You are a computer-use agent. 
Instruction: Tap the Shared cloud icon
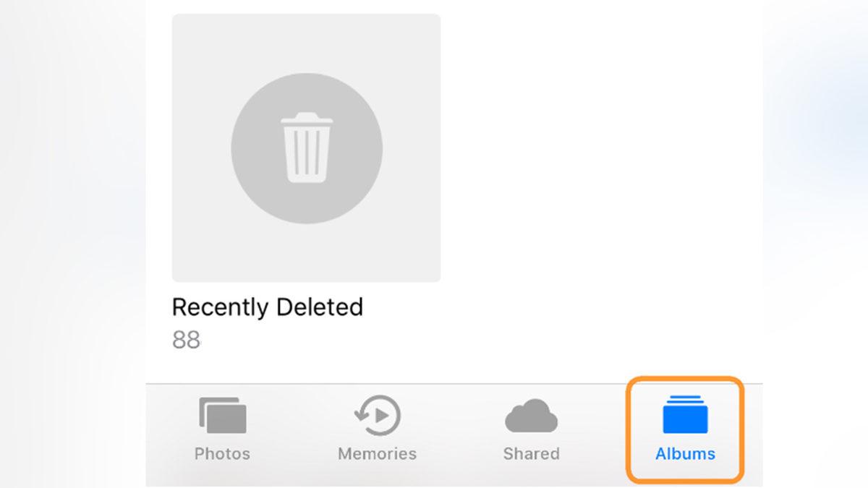coord(531,416)
